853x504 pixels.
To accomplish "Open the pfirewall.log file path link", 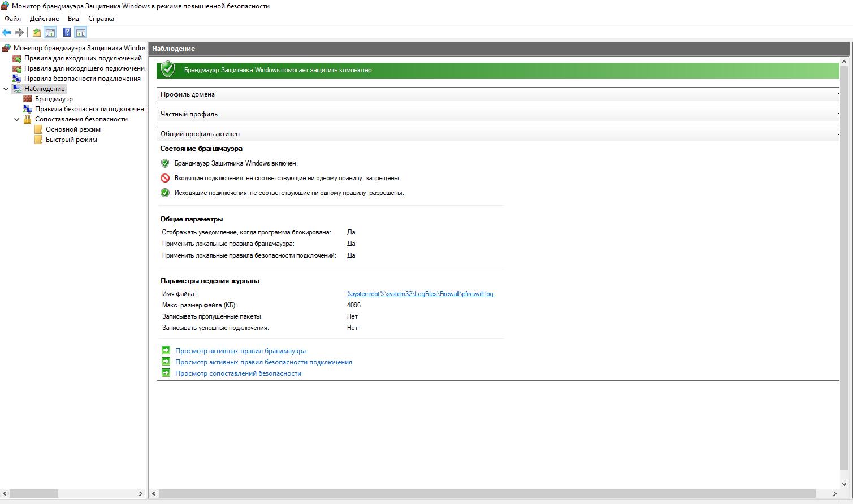I will (420, 294).
